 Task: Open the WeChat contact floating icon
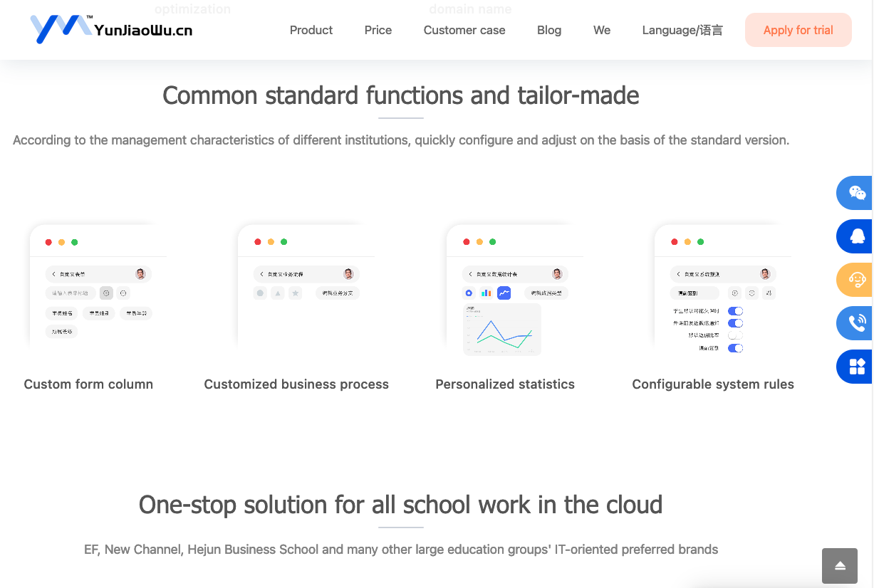(x=856, y=193)
